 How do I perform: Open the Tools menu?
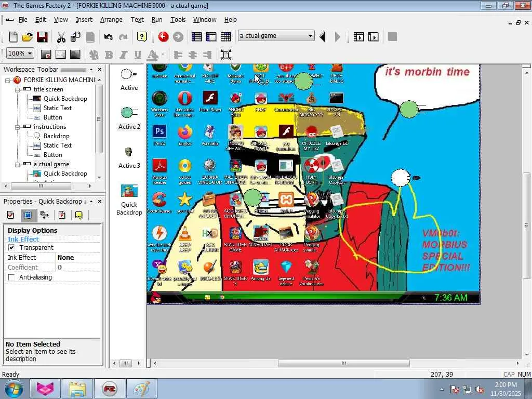(178, 20)
